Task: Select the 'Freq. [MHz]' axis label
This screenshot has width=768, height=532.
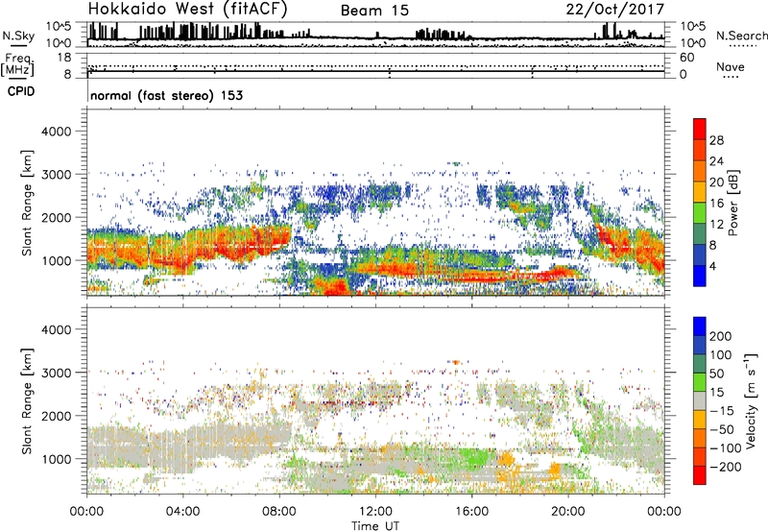Action: tap(18, 65)
